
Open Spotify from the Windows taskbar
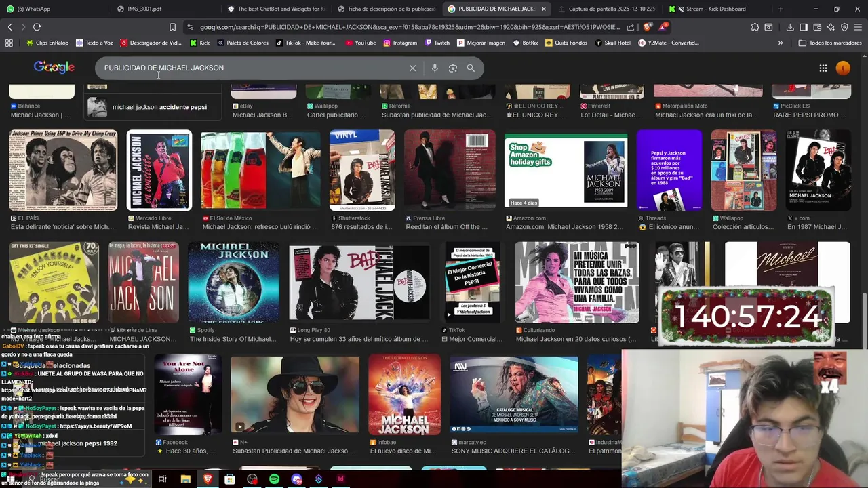(274, 479)
